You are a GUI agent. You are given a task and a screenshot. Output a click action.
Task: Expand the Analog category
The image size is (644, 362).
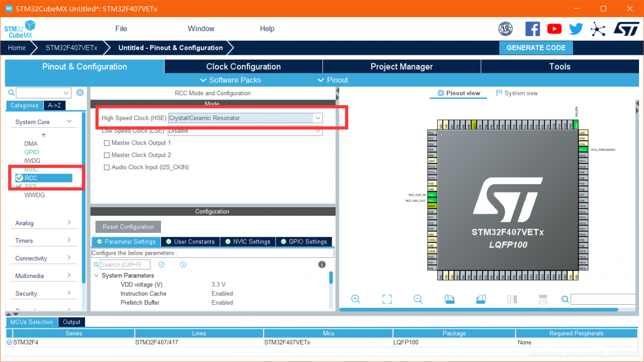(x=69, y=222)
